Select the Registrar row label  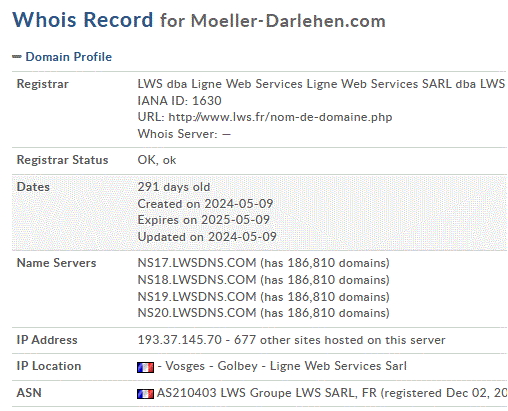(x=43, y=84)
